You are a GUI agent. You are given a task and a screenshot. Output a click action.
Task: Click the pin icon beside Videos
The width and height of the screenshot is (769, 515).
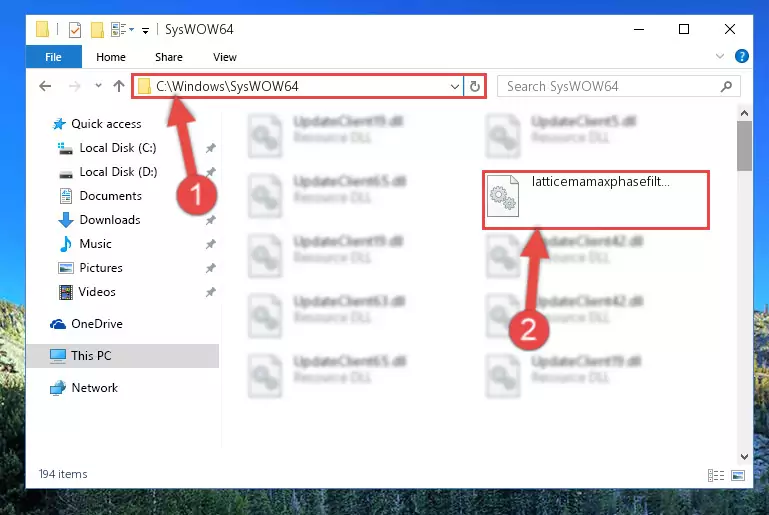click(210, 292)
